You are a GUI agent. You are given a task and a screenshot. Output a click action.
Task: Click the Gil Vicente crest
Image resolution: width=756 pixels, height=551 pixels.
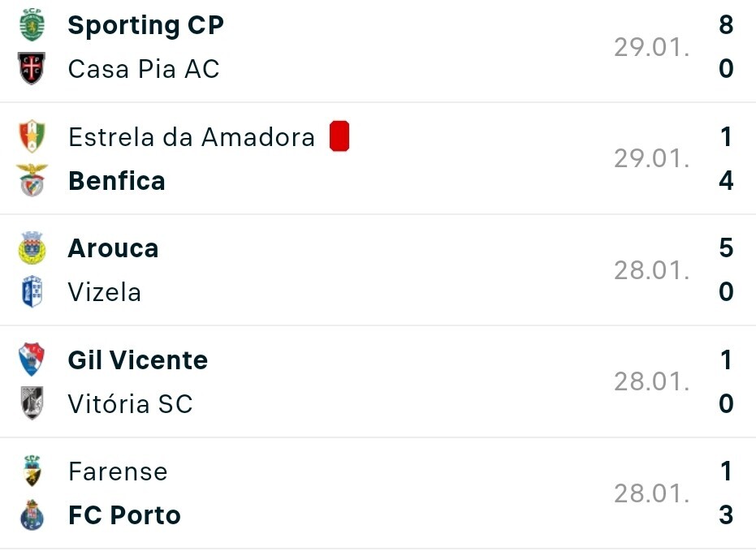coord(32,360)
